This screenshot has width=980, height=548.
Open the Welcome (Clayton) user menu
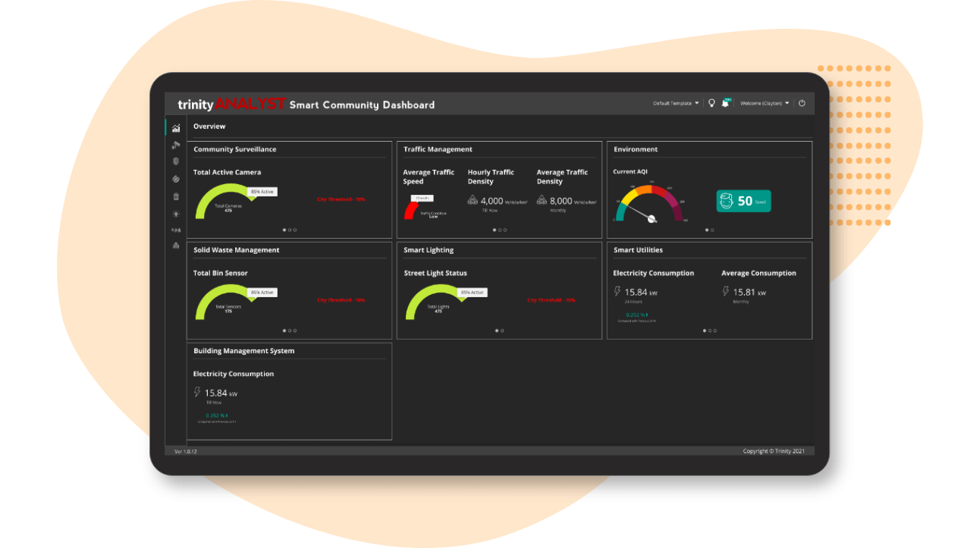point(765,103)
